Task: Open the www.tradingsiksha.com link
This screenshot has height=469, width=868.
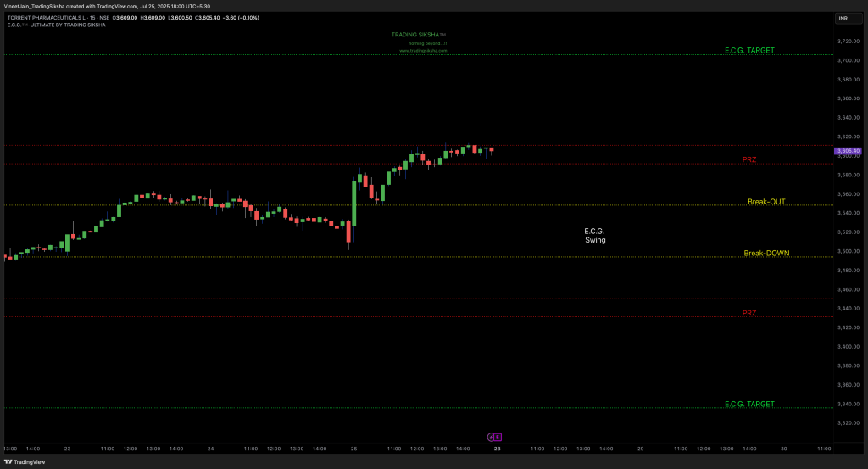Action: click(423, 51)
